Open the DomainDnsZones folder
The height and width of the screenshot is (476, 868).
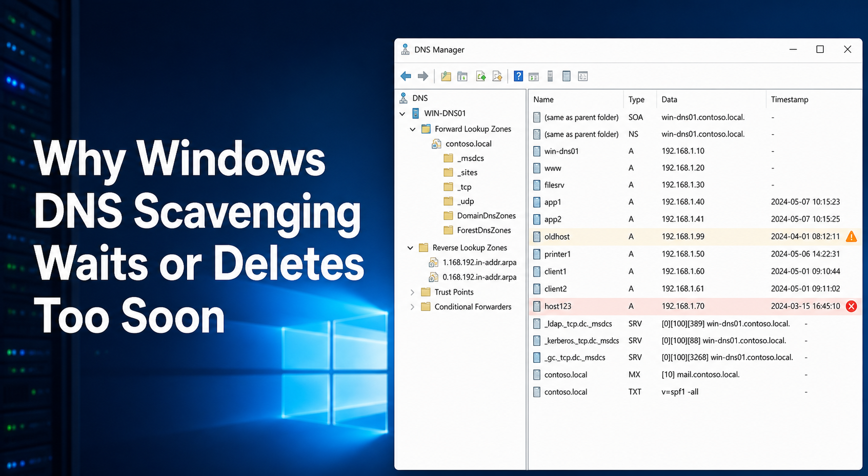tap(486, 216)
